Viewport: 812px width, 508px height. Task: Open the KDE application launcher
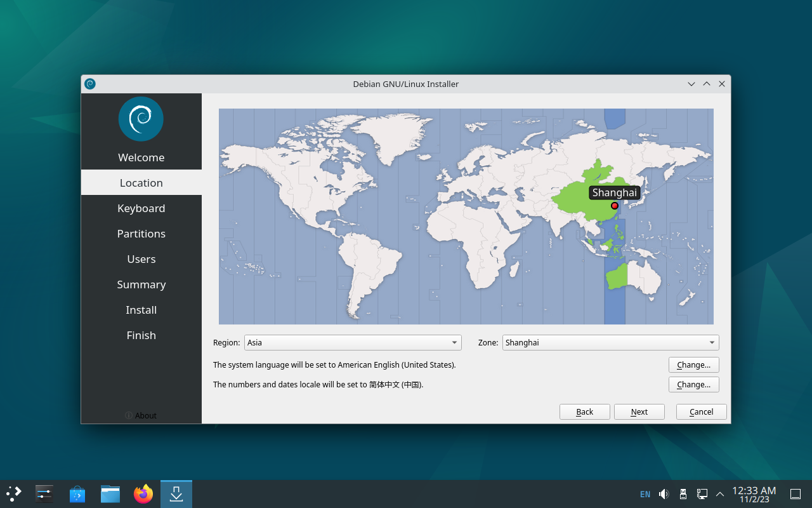(x=14, y=493)
